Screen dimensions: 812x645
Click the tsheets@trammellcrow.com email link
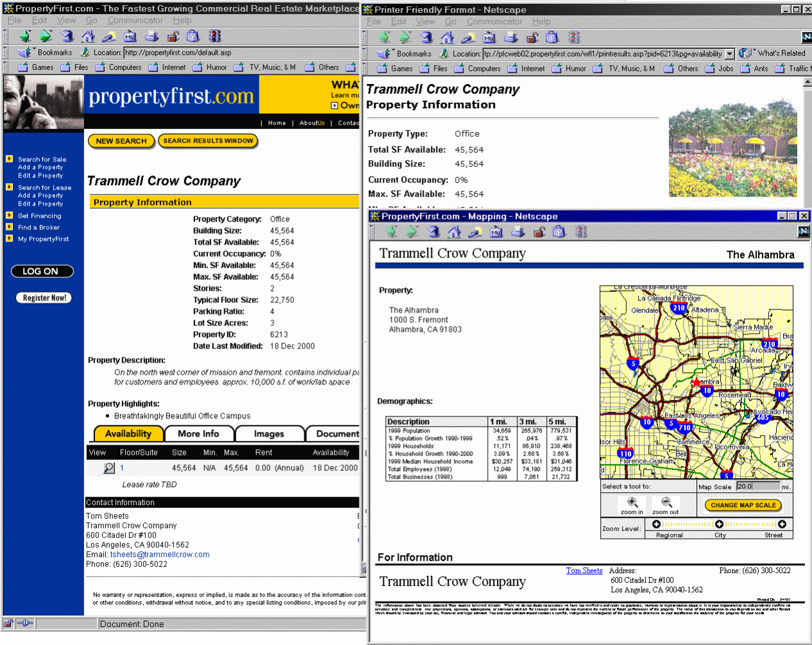[x=160, y=555]
